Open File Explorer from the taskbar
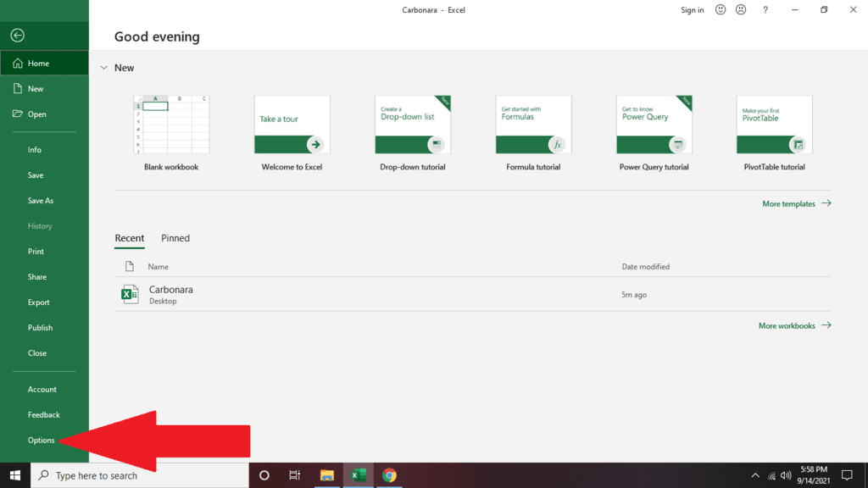Image resolution: width=868 pixels, height=488 pixels. [x=327, y=475]
